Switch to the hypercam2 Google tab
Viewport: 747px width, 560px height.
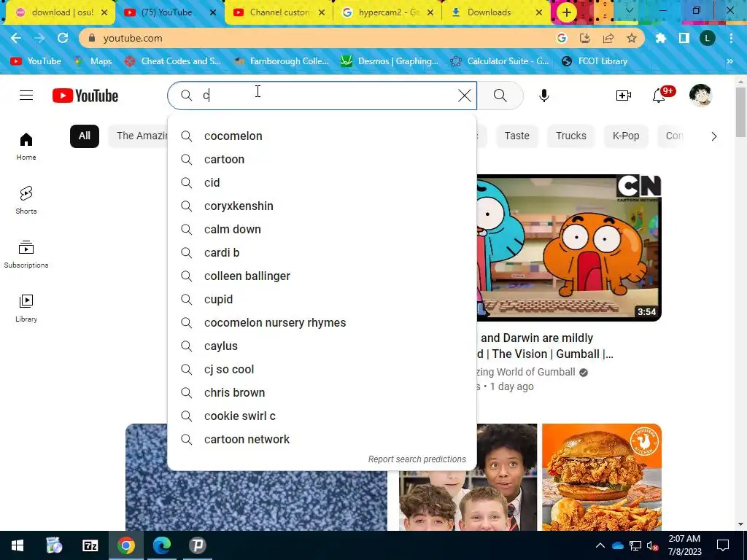point(388,12)
